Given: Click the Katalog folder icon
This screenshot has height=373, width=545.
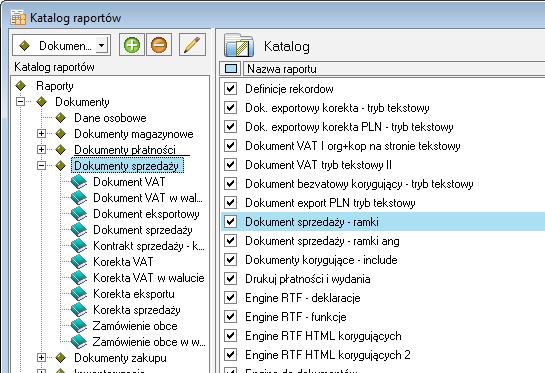Looking at the screenshot, I should coord(239,46).
